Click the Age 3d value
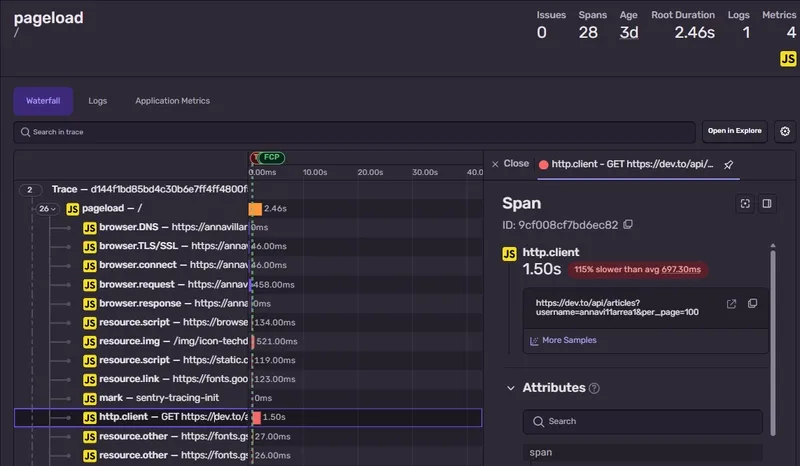The width and height of the screenshot is (800, 466). click(x=629, y=33)
